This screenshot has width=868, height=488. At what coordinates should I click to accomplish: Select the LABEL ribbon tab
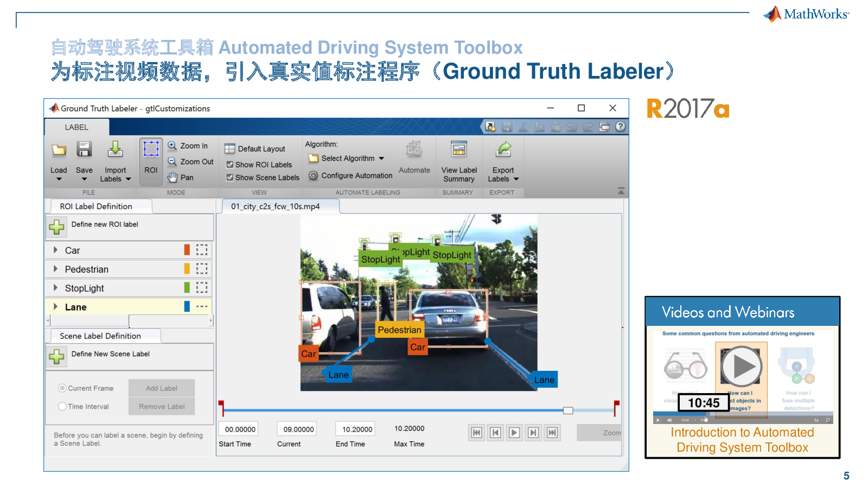point(76,127)
